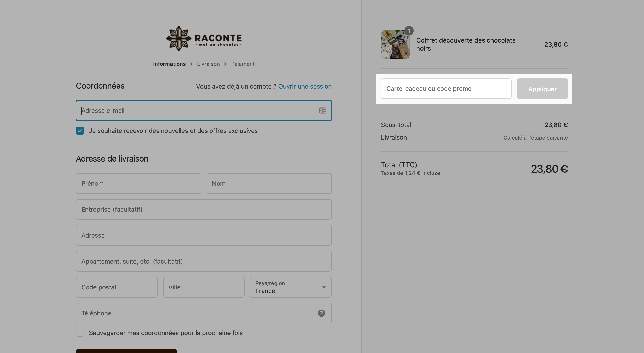Uncheck the newsletter offers checkbox
This screenshot has height=353, width=644.
(x=80, y=131)
